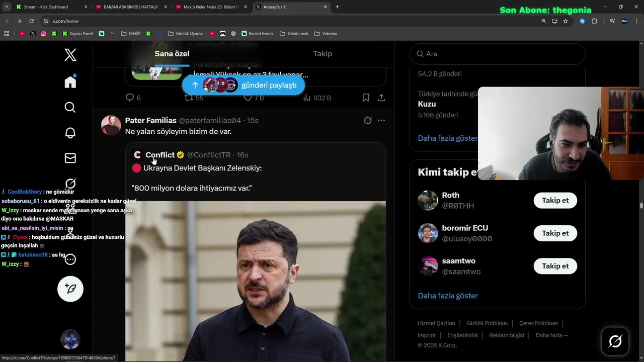Switch to Mekip Neler Neler browser tab
This screenshot has width=644, height=362.
tap(211, 7)
